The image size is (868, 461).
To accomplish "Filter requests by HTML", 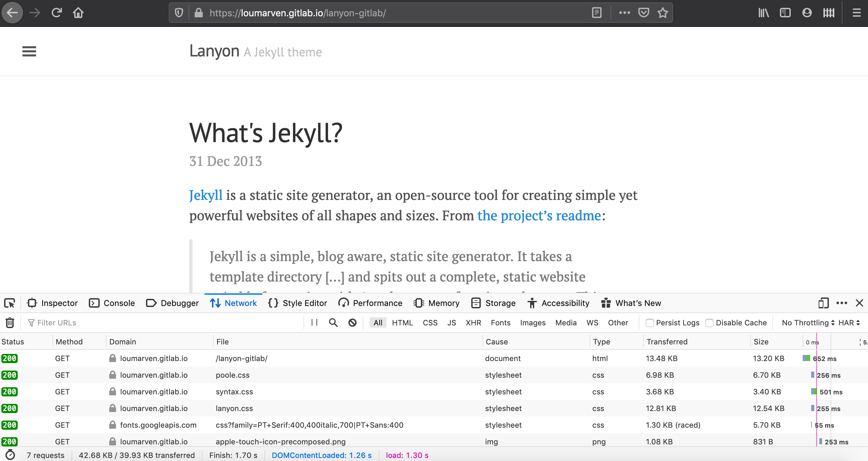I will 403,323.
